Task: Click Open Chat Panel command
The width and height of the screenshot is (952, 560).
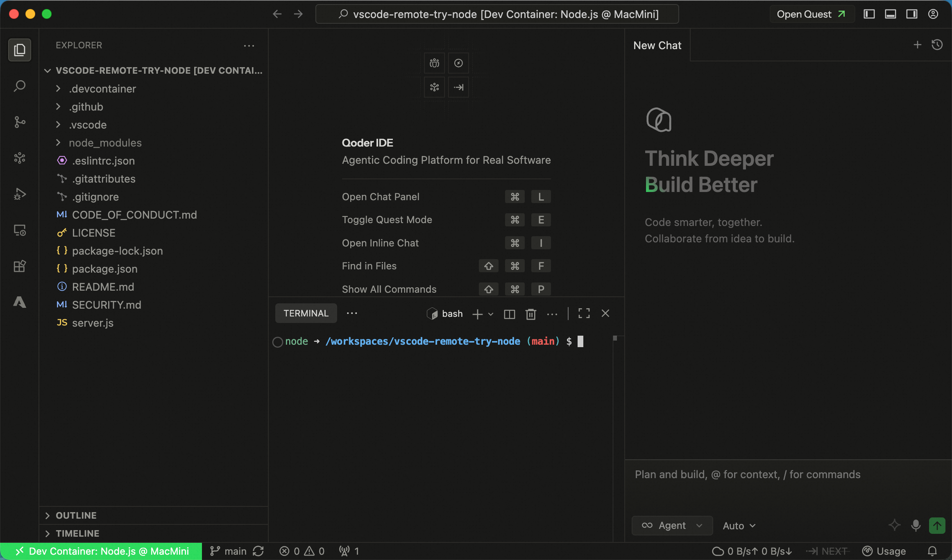Action: click(446, 197)
